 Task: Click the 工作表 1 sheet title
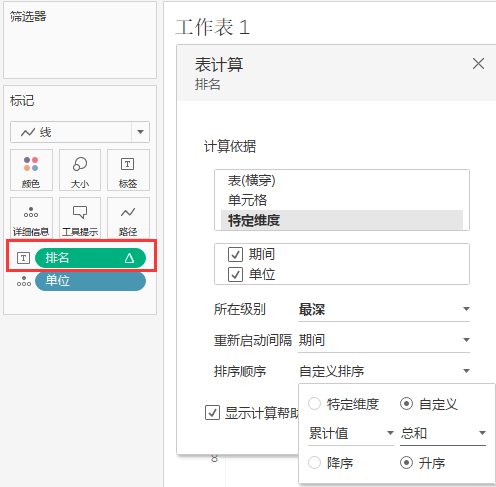(x=212, y=27)
